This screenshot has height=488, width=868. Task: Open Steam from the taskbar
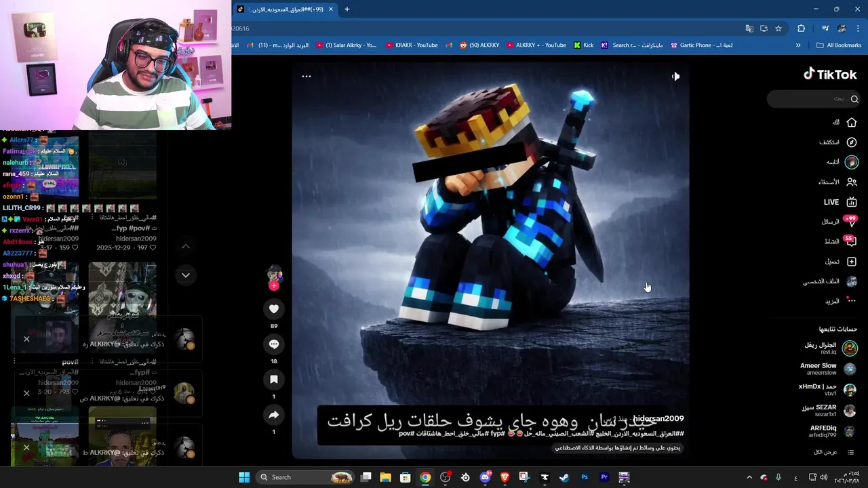tap(564, 477)
